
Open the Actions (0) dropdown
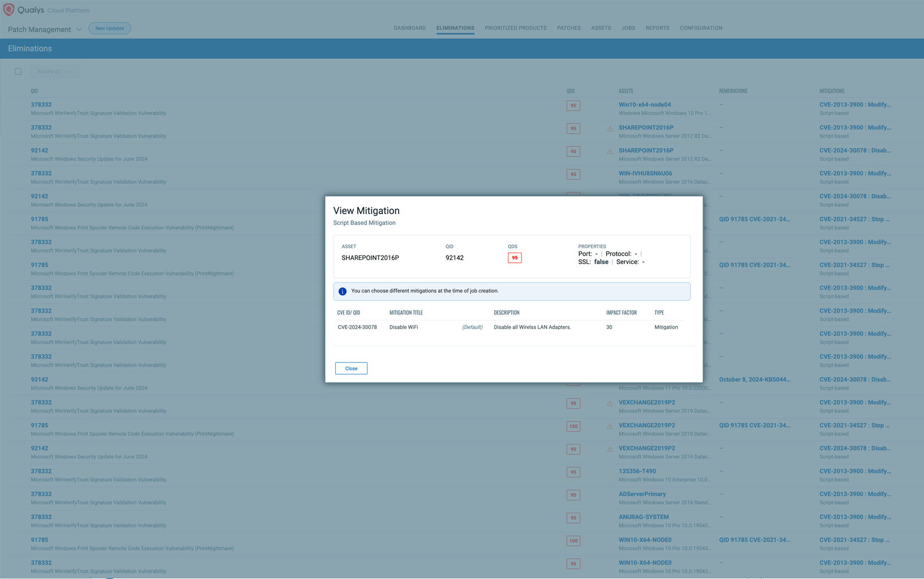point(54,71)
